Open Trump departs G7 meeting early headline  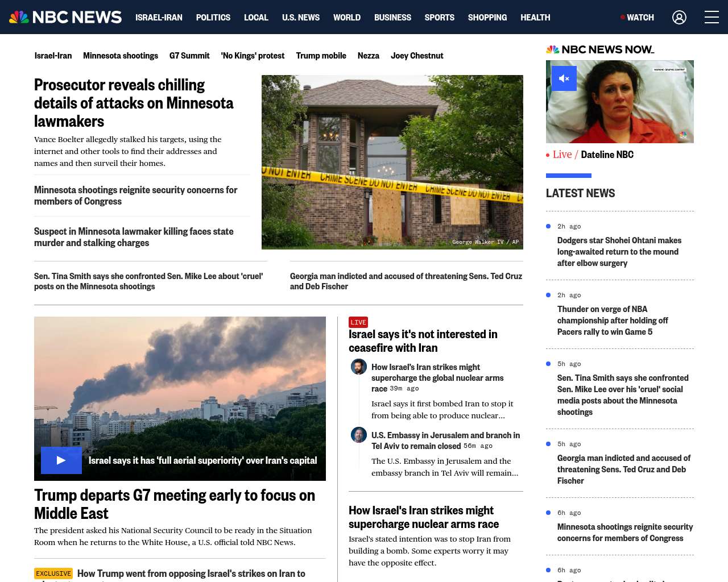click(175, 504)
